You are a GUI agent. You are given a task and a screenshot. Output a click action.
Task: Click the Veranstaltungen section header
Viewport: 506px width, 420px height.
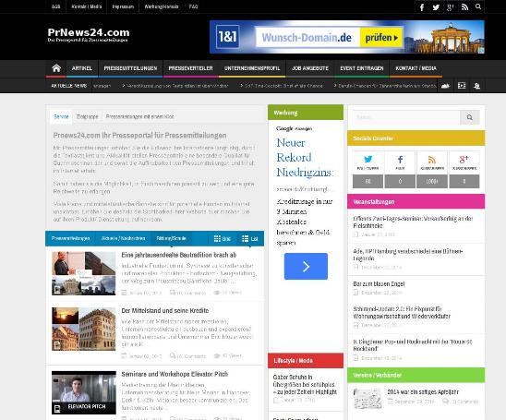[x=416, y=201]
